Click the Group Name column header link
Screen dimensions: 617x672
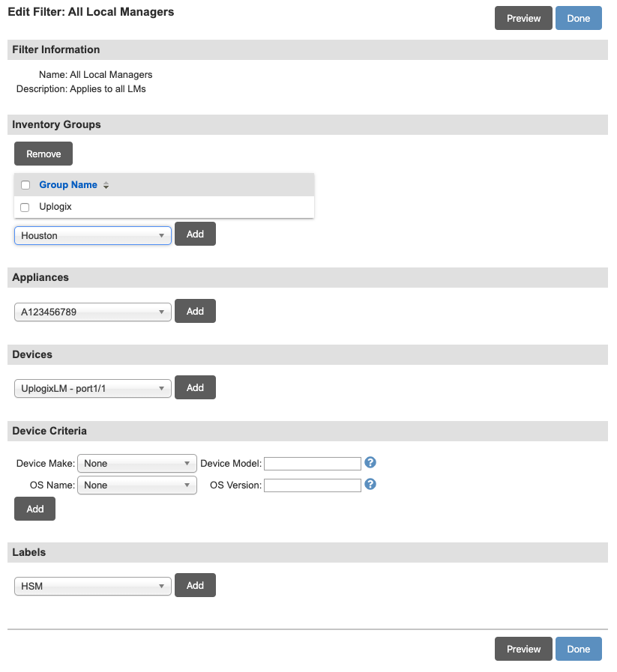pos(68,185)
